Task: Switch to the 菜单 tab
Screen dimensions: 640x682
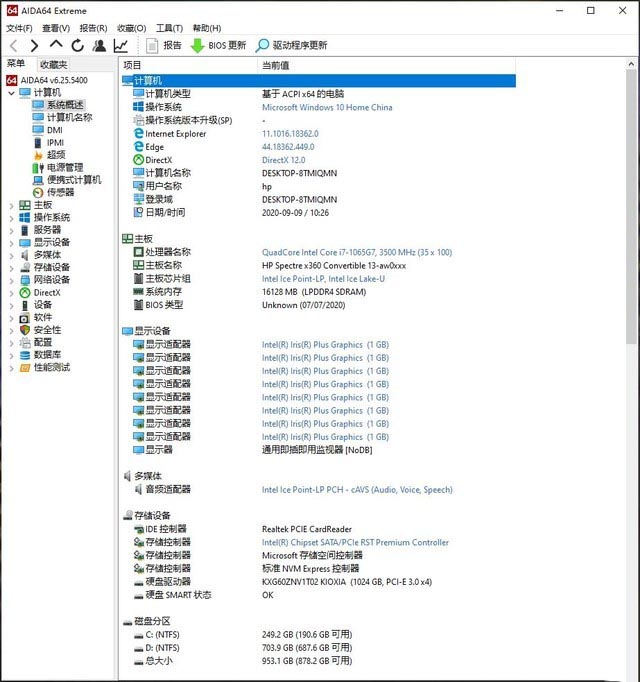Action: 16,64
